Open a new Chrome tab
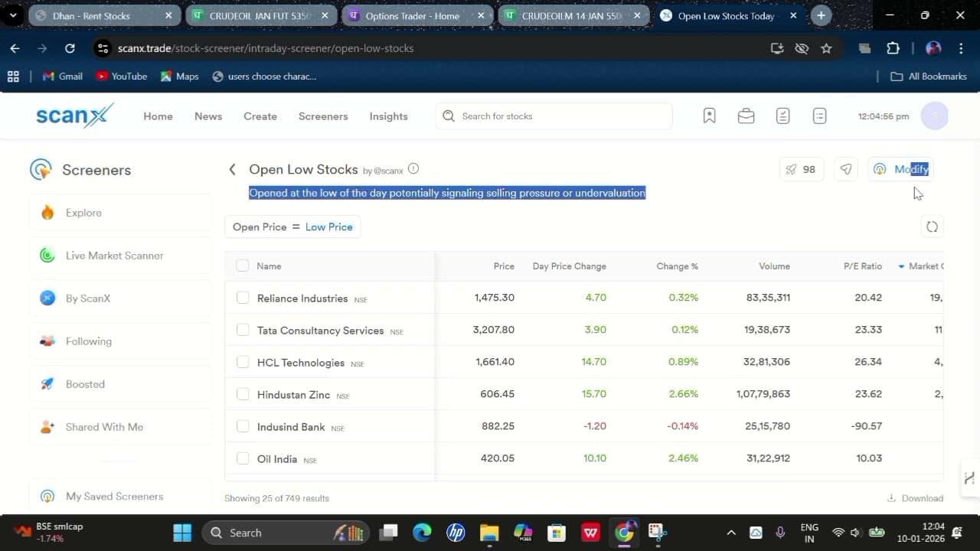980x551 pixels. pyautogui.click(x=821, y=15)
